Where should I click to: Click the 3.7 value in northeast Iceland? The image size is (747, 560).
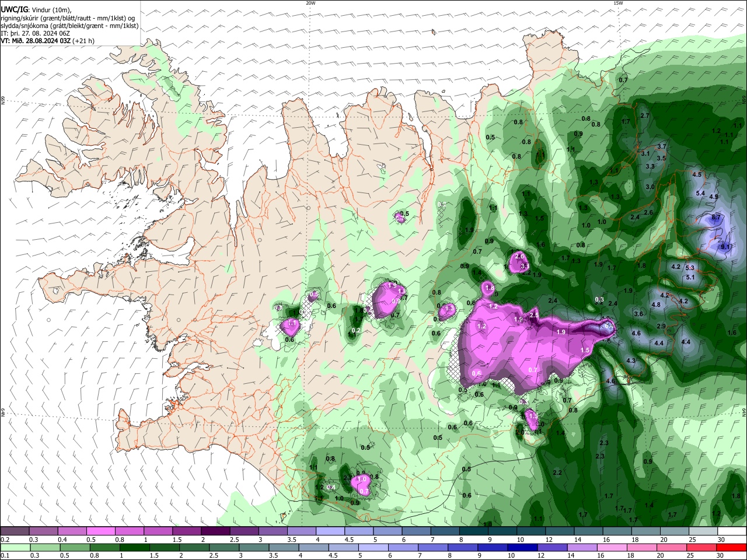tap(662, 146)
